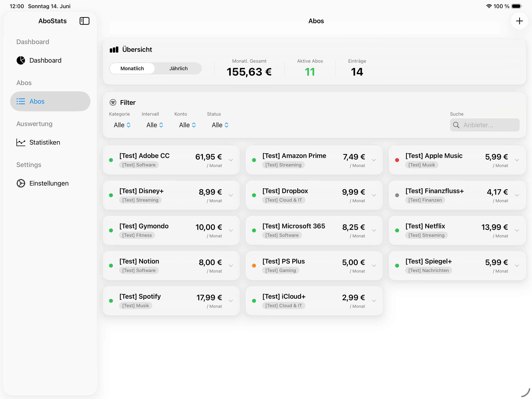This screenshot has height=399, width=532.
Task: Expand the PS Plus card chevron
Action: coord(374,266)
